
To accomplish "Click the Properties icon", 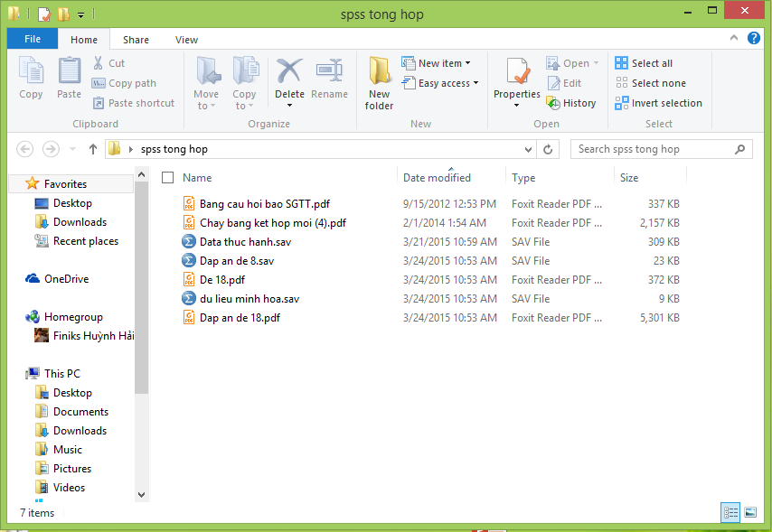I will [x=516, y=71].
